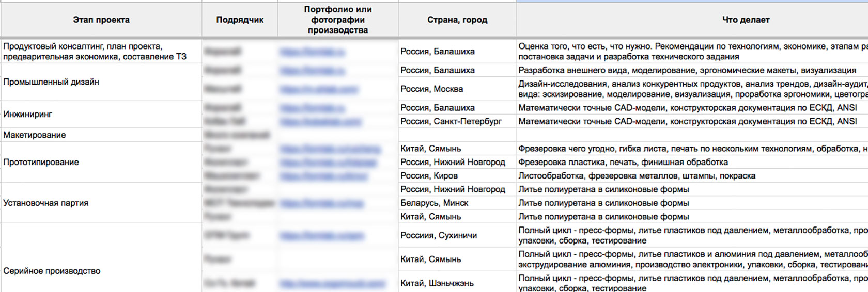
Task: Click the "Этап проекта" column header
Action: [101, 20]
